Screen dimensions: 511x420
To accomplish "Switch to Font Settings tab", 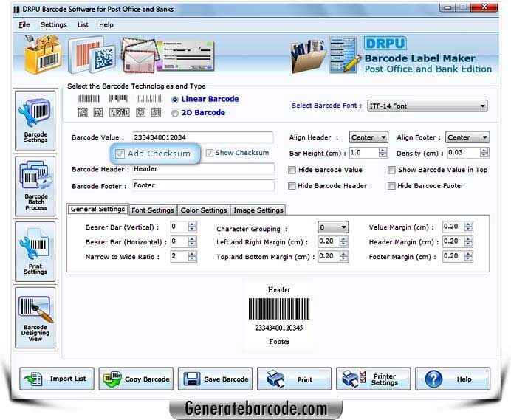I will (x=153, y=210).
